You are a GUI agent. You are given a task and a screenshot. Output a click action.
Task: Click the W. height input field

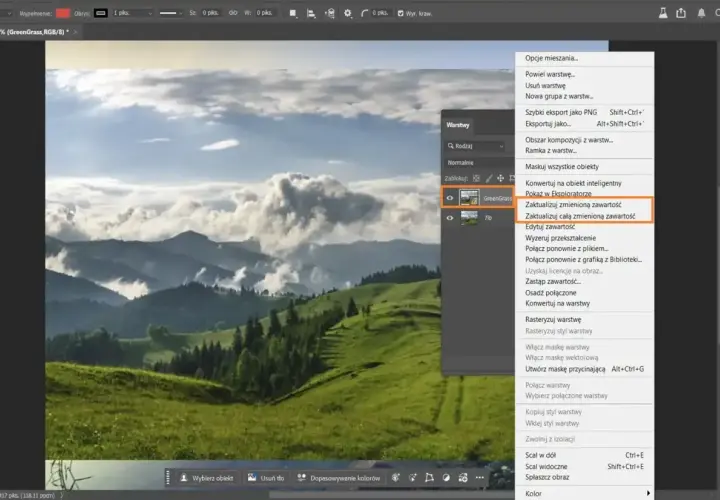pos(264,13)
